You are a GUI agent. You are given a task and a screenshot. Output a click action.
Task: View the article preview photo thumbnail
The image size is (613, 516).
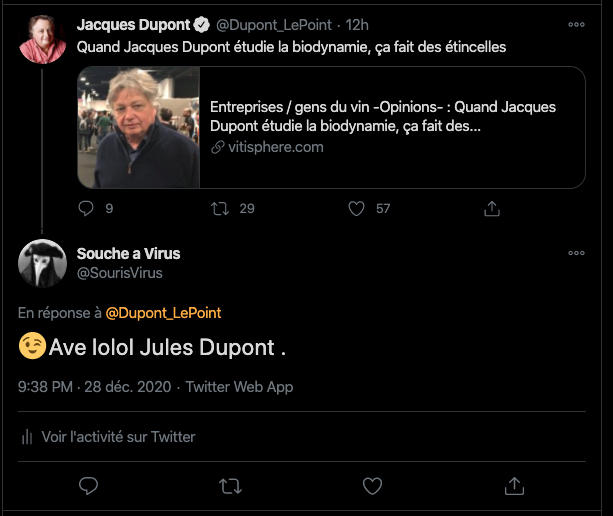pyautogui.click(x=139, y=127)
